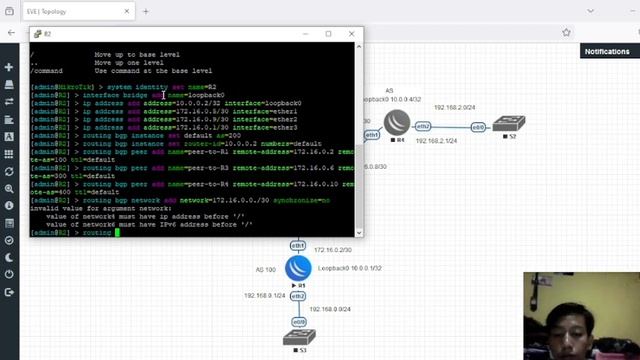Click eth1 interface label left of R4
Viewport: 640px width, 360px height.
(371, 135)
